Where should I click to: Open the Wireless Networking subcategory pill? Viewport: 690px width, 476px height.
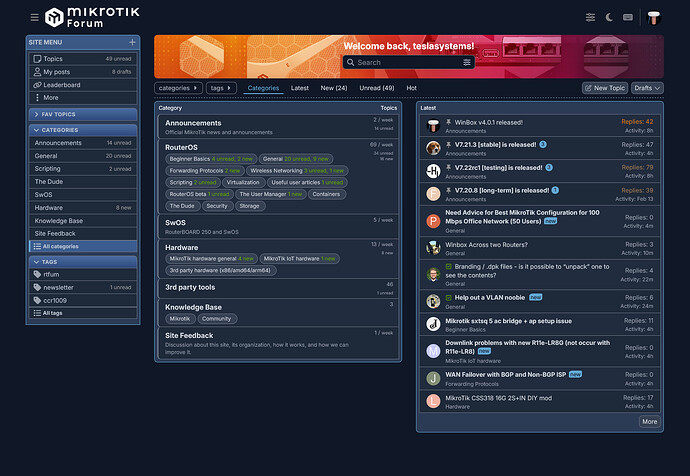coord(297,171)
